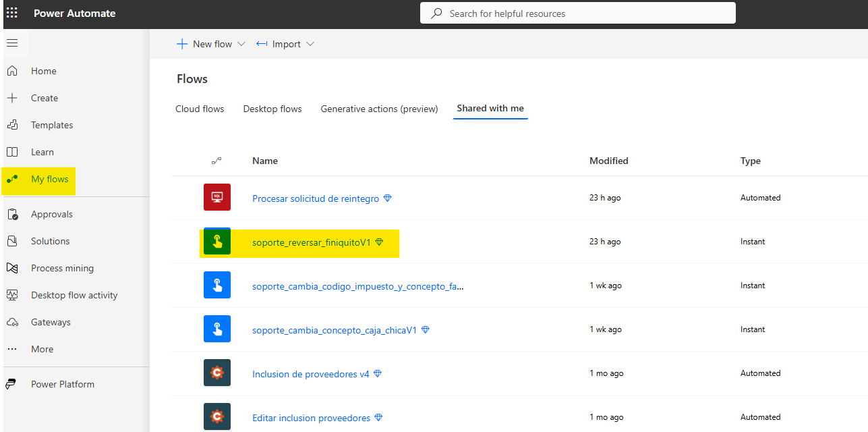This screenshot has width=868, height=432.
Task: Open flow Editar inclusion proveedores
Action: click(x=312, y=418)
